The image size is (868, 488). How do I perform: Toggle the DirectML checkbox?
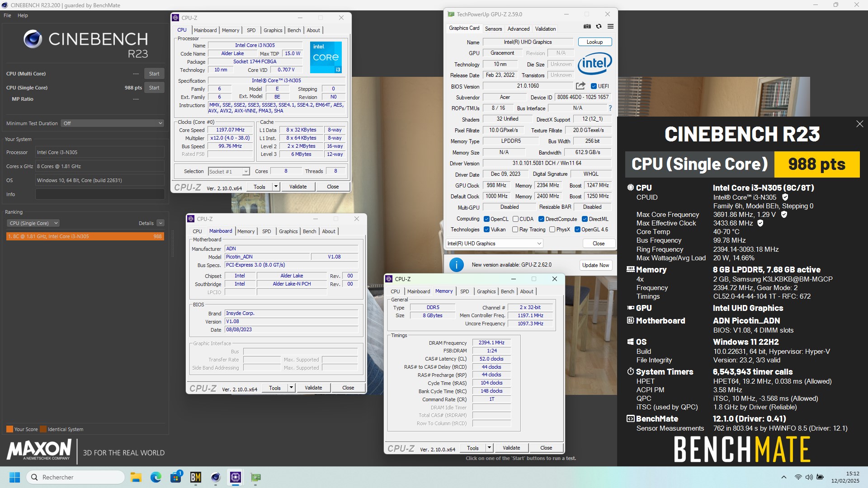[x=585, y=219]
